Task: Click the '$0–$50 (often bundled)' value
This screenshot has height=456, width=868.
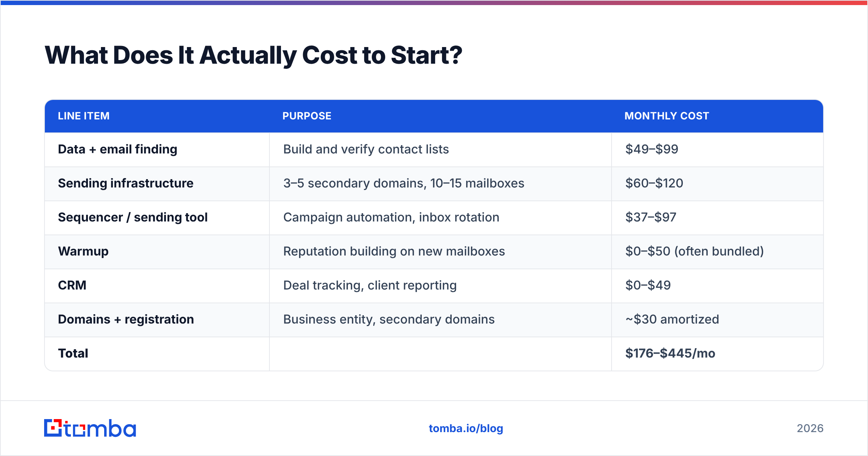Action: point(694,251)
